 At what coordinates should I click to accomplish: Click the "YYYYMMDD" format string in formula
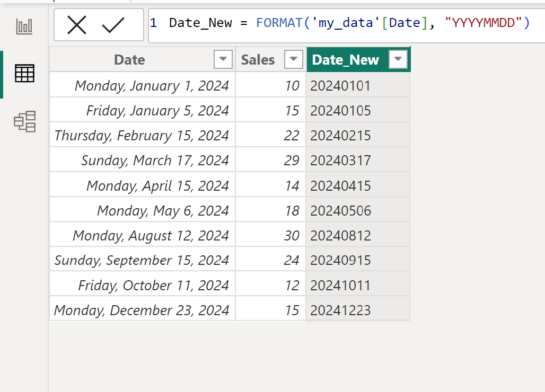pyautogui.click(x=483, y=23)
